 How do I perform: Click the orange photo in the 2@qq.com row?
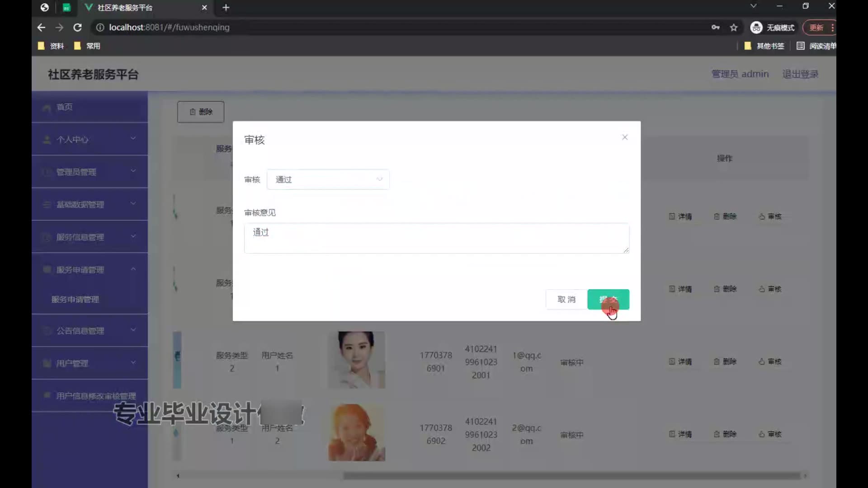click(x=357, y=432)
